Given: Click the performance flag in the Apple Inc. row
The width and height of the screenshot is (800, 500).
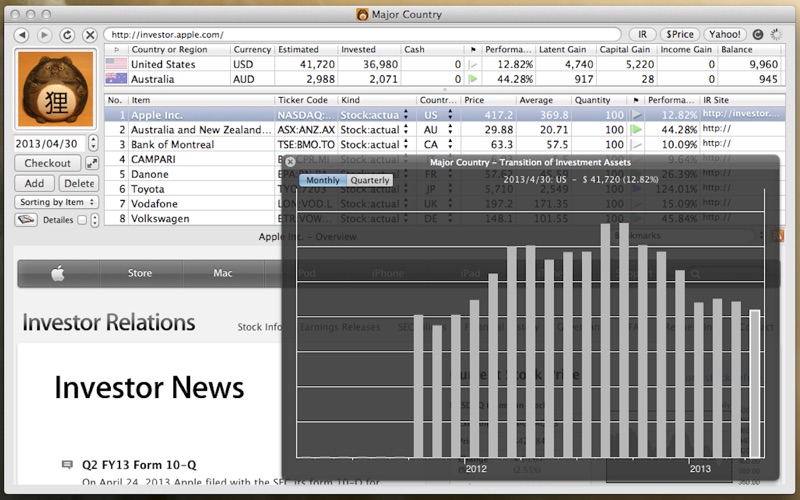Looking at the screenshot, I should pos(636,115).
